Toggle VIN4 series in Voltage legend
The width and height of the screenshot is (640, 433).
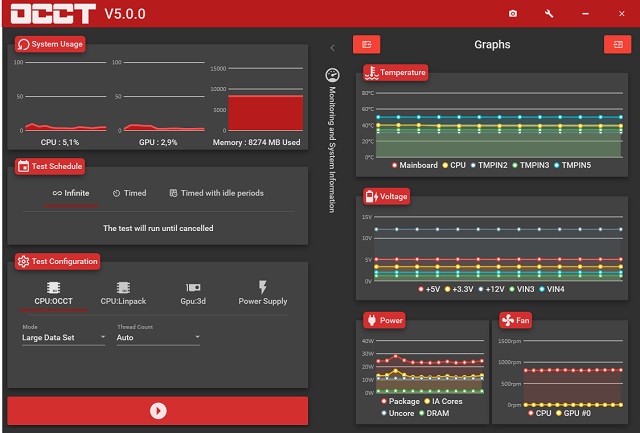(x=552, y=289)
